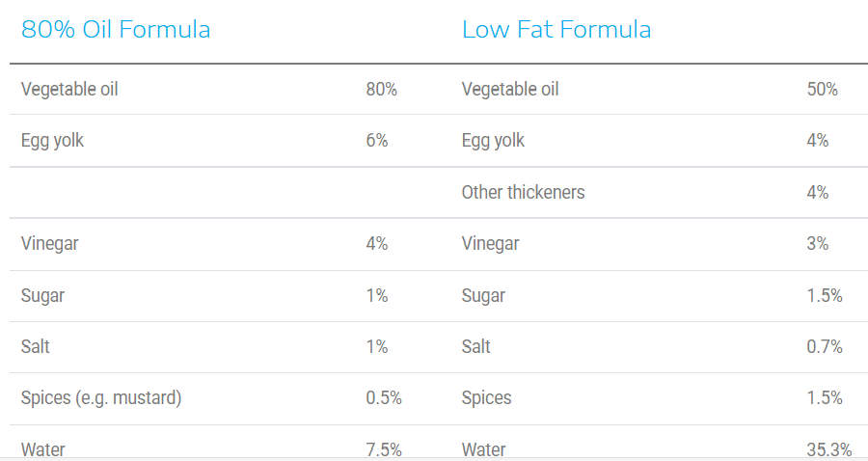This screenshot has height=461, width=868.
Task: Select the "Other thickeners" row label
Action: pyautogui.click(x=523, y=192)
